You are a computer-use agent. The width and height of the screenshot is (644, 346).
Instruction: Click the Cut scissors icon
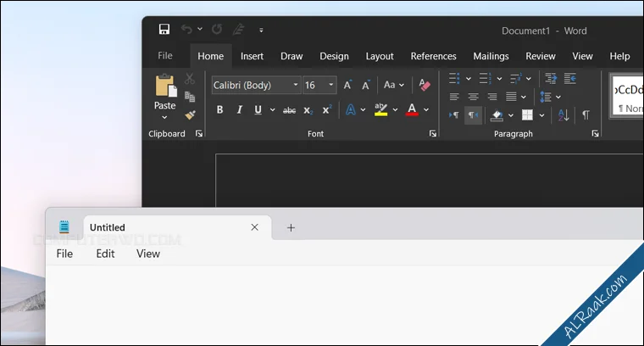coord(190,78)
